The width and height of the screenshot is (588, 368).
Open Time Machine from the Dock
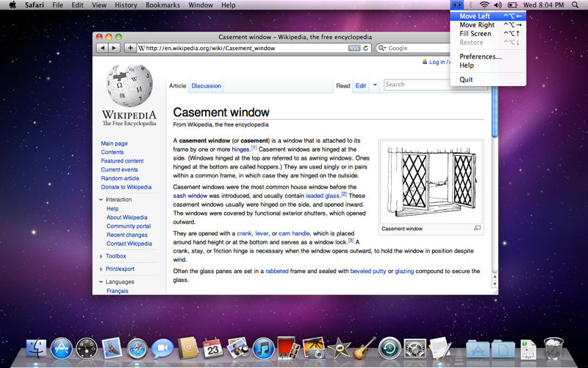390,348
